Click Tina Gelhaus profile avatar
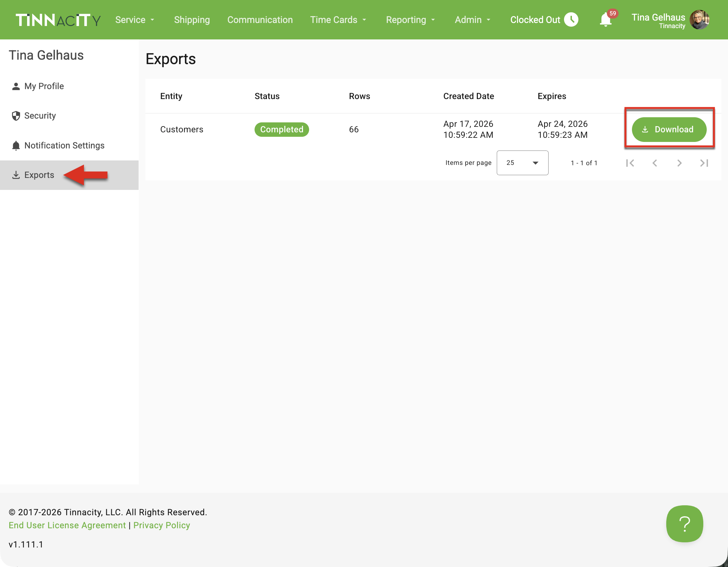The image size is (728, 567). coord(699,20)
